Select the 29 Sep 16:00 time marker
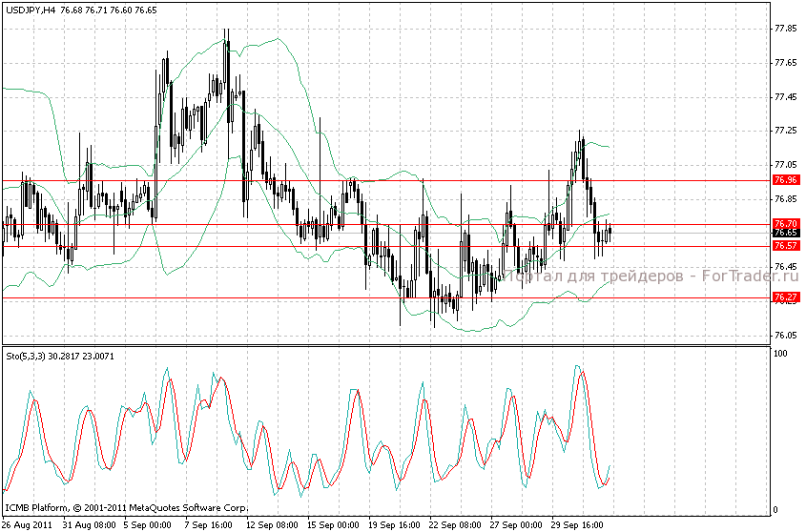806x532 pixels. click(577, 525)
